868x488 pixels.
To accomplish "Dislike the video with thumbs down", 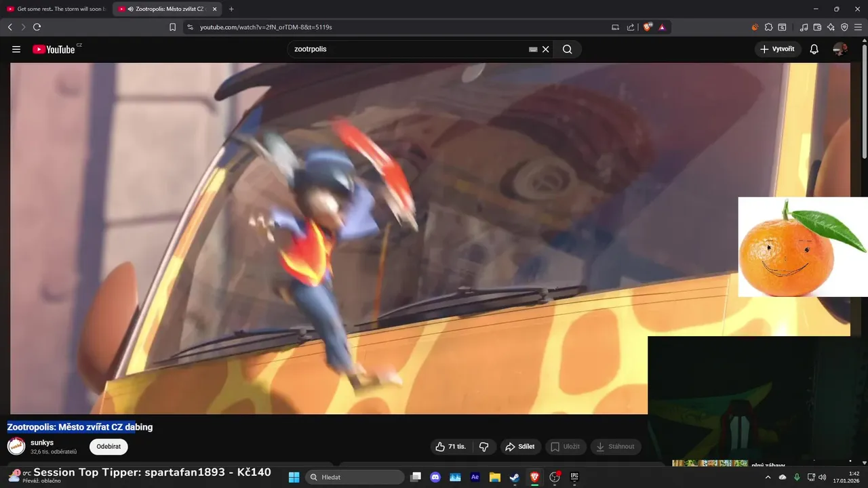I will (484, 447).
